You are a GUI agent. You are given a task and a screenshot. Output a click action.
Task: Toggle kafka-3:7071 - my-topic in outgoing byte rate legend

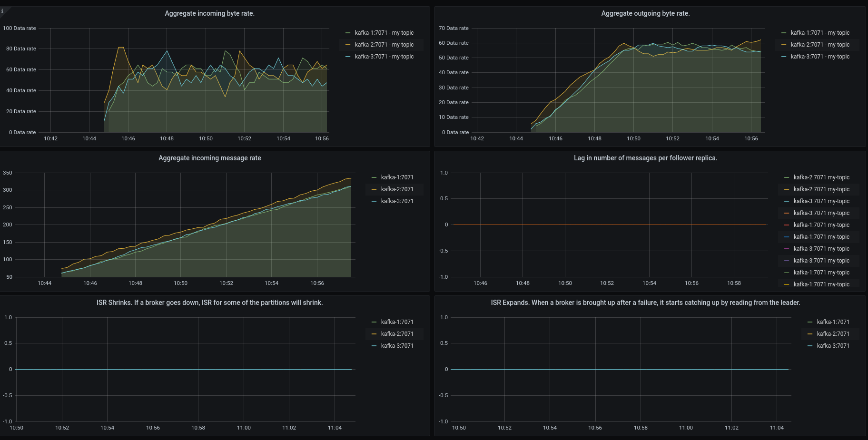(821, 56)
